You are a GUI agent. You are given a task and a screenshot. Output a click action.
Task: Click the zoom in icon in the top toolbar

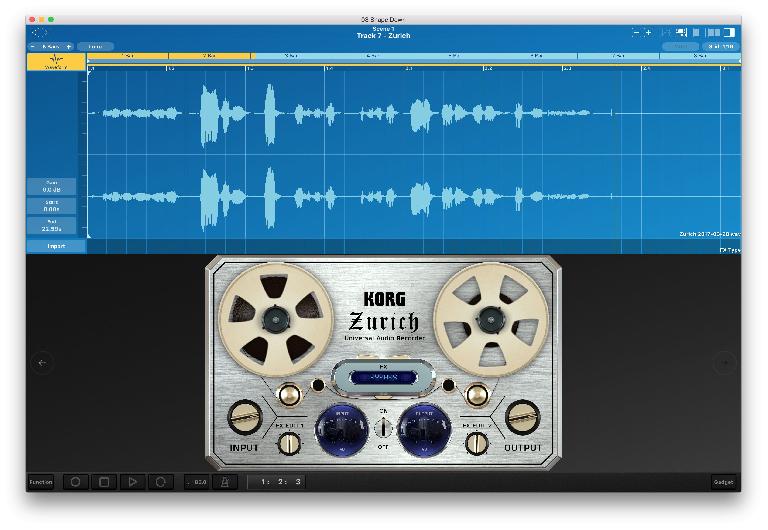tap(648, 32)
